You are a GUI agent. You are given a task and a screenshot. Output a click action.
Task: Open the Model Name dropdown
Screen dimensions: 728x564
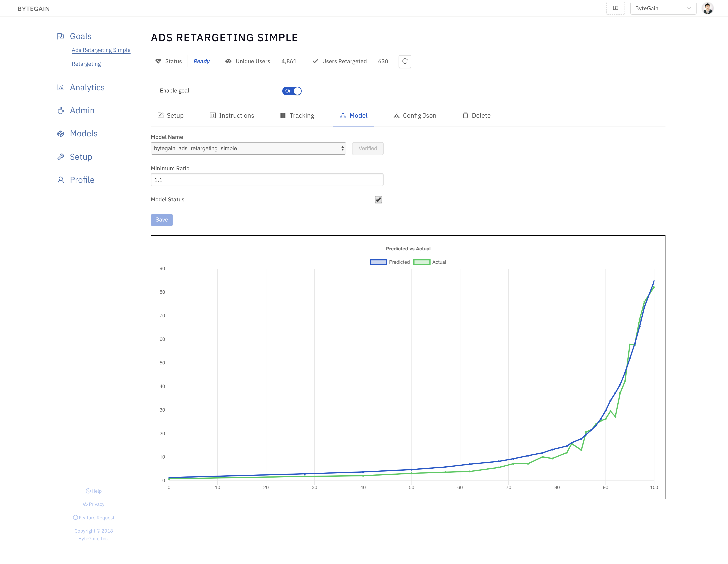click(x=248, y=148)
